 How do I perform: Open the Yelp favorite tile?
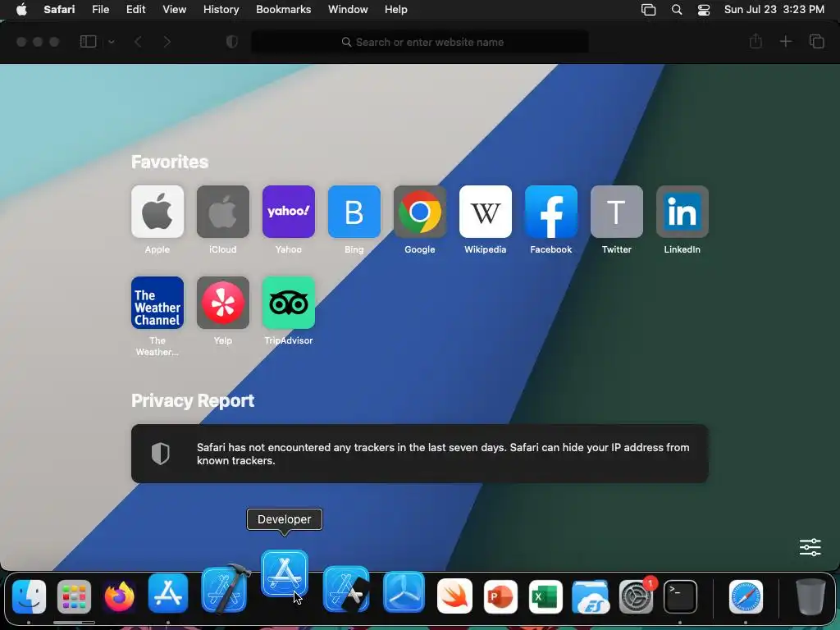223,303
